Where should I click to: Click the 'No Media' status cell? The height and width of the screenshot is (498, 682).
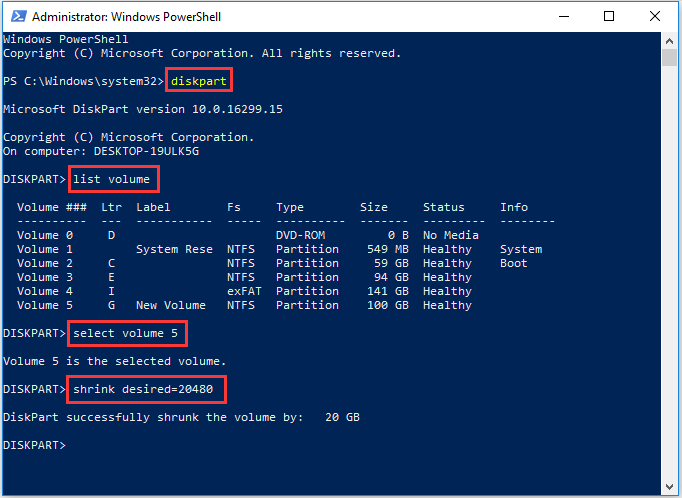point(451,235)
